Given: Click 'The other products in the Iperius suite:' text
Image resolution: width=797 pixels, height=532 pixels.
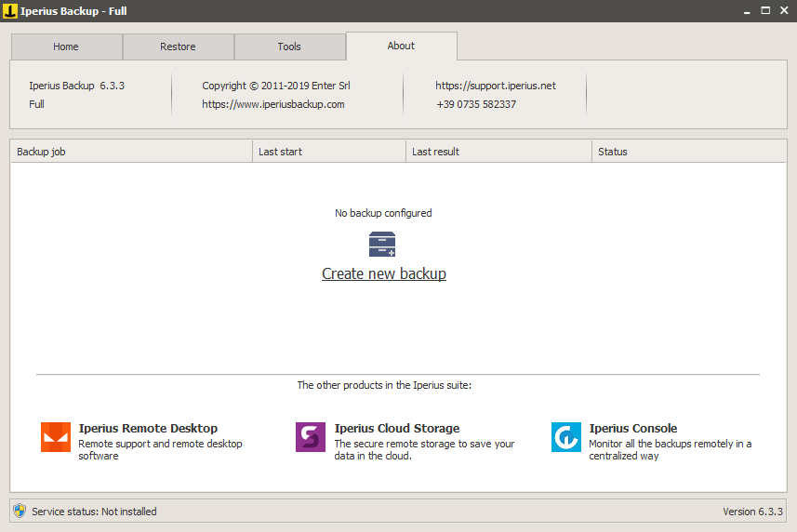Looking at the screenshot, I should pyautogui.click(x=384, y=385).
